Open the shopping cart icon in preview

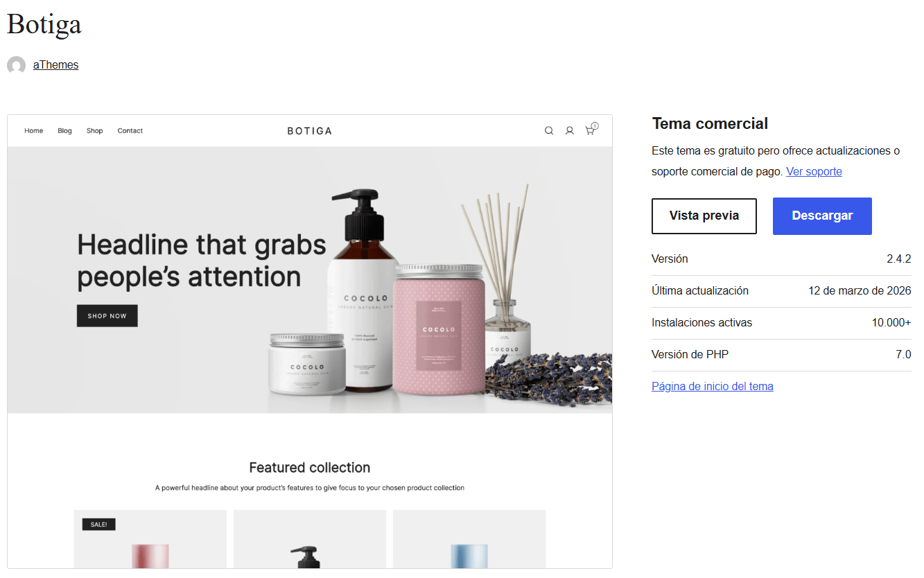click(x=591, y=129)
